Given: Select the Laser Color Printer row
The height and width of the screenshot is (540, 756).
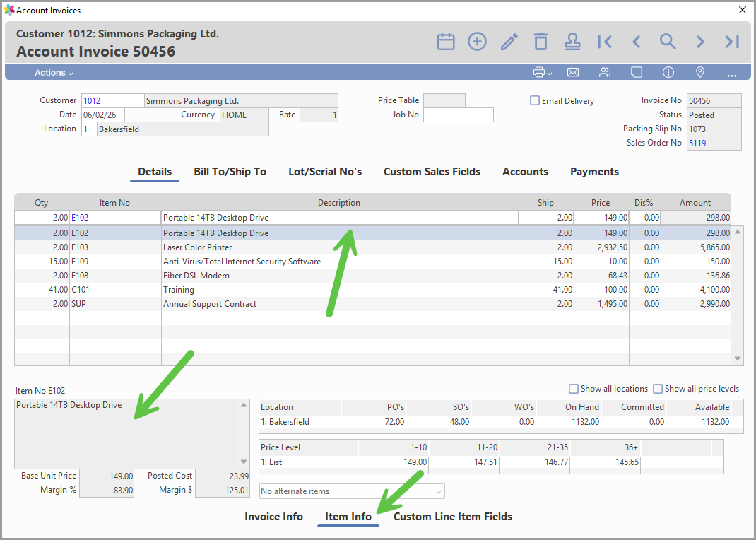Looking at the screenshot, I should [372, 247].
